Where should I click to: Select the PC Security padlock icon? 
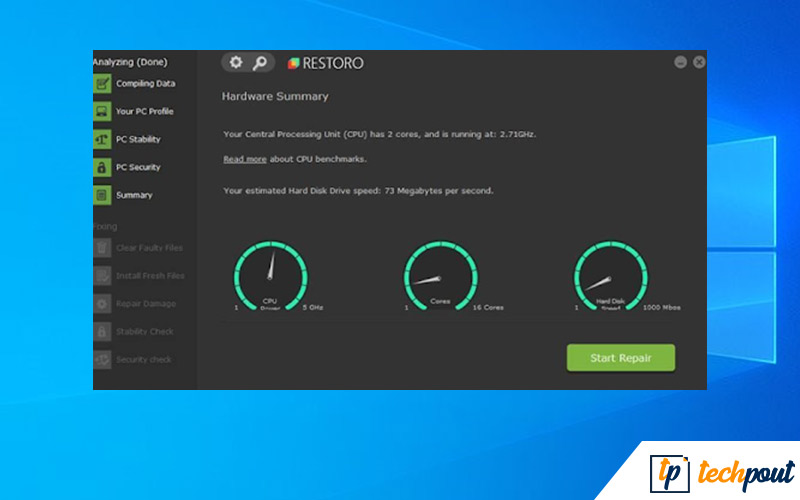[x=102, y=167]
